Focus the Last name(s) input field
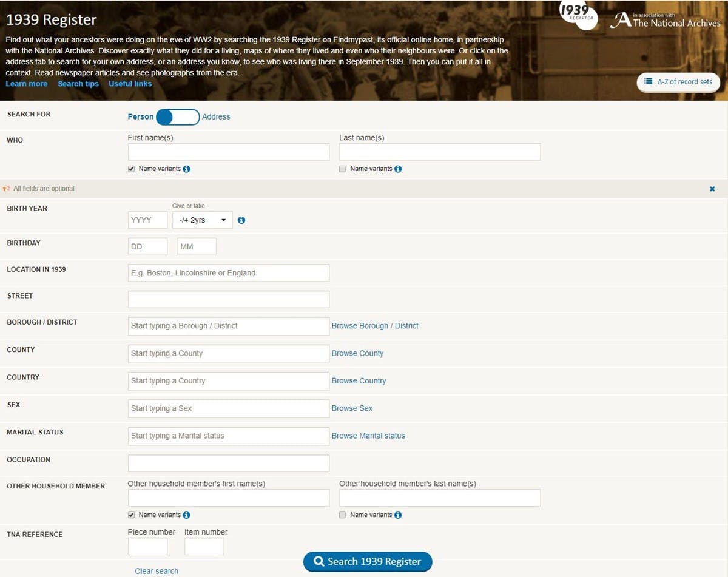Image resolution: width=728 pixels, height=577 pixels. pyautogui.click(x=440, y=152)
